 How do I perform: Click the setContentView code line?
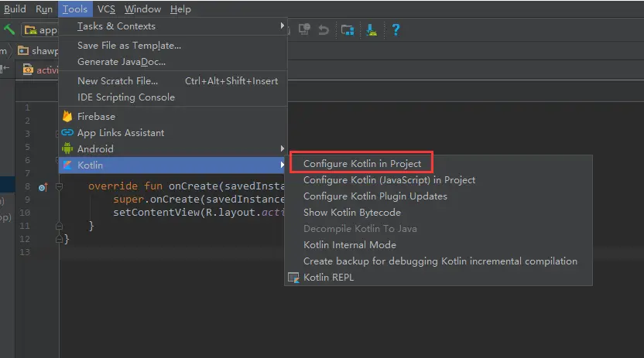[199, 213]
